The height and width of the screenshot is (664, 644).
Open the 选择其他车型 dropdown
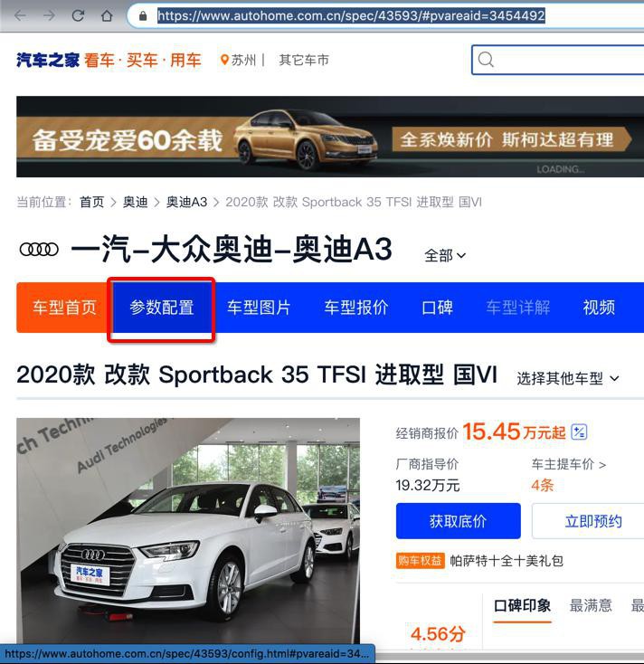point(568,378)
